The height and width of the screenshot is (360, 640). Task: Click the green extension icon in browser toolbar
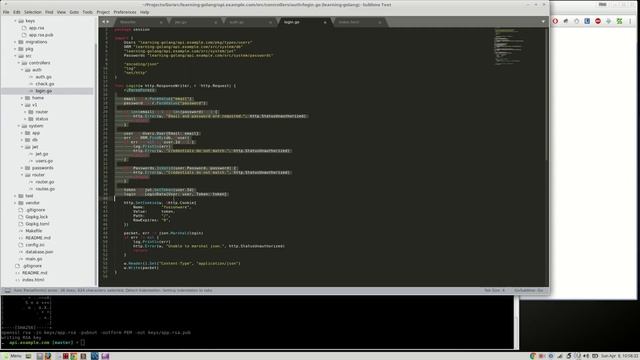pyautogui.click(x=619, y=21)
